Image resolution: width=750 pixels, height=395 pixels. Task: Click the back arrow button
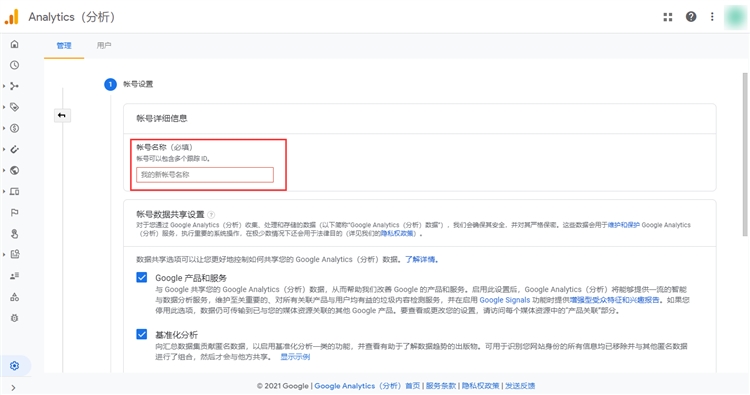[x=62, y=115]
